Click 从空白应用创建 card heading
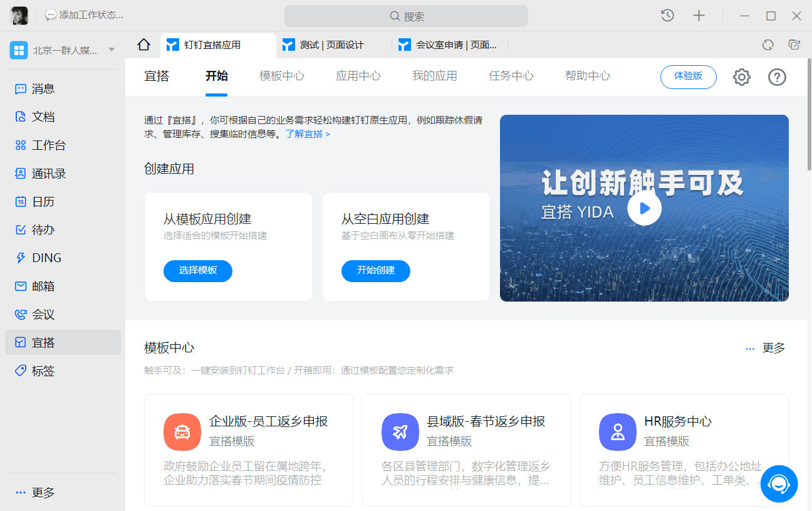812x511 pixels. [385, 219]
